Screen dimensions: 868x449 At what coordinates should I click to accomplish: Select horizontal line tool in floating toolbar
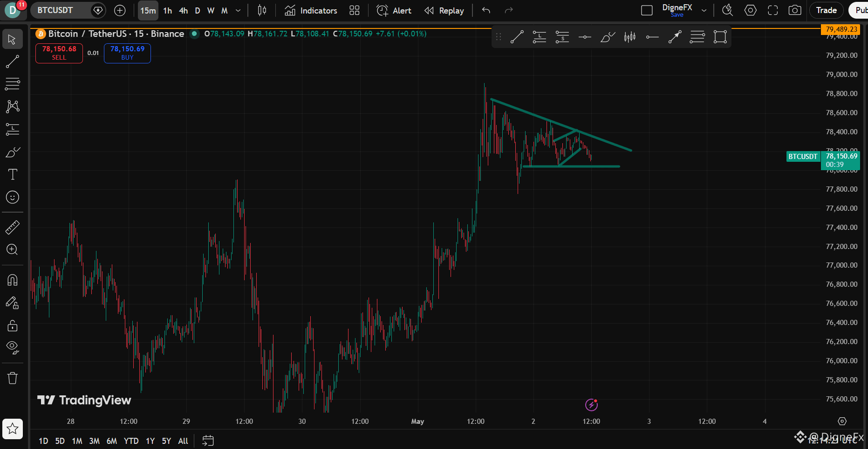[x=585, y=37]
